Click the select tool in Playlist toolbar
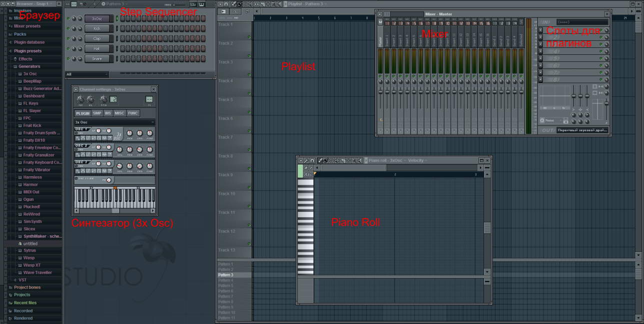The height and width of the screenshot is (324, 644). [x=268, y=4]
